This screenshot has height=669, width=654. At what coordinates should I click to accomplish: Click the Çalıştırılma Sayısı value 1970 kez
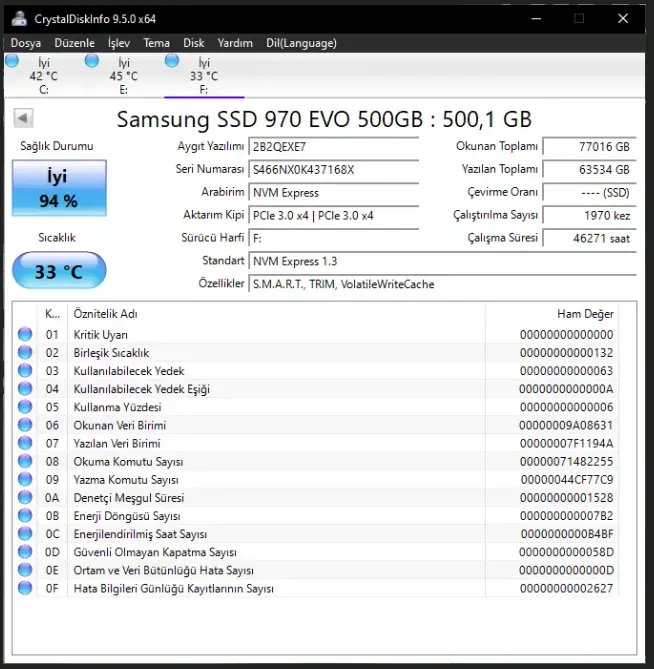tap(590, 215)
